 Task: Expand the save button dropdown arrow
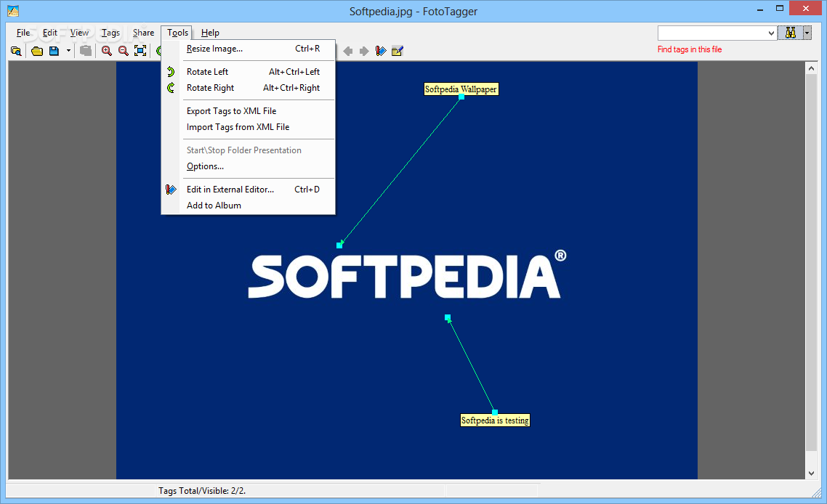[68, 51]
